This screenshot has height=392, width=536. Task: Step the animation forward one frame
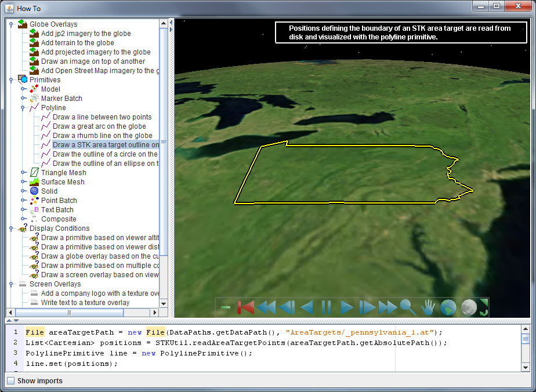click(367, 307)
